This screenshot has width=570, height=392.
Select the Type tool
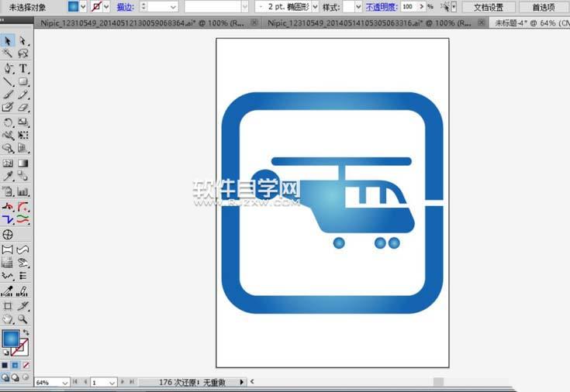(x=23, y=68)
